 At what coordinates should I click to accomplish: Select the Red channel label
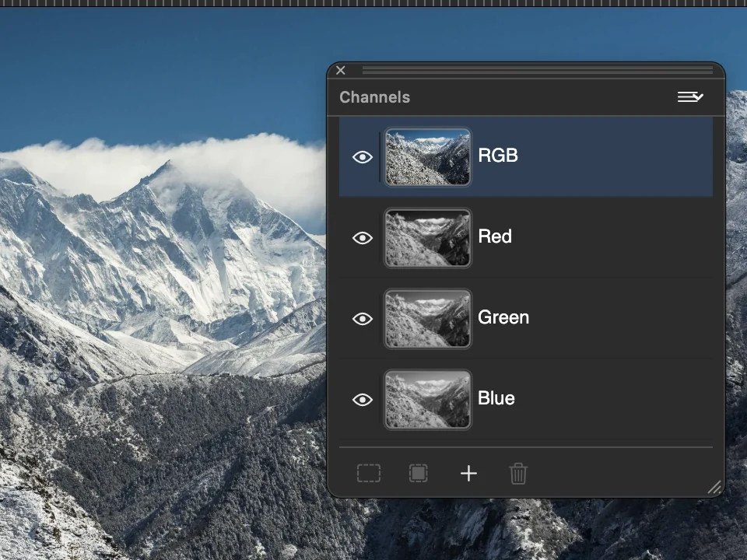point(495,236)
